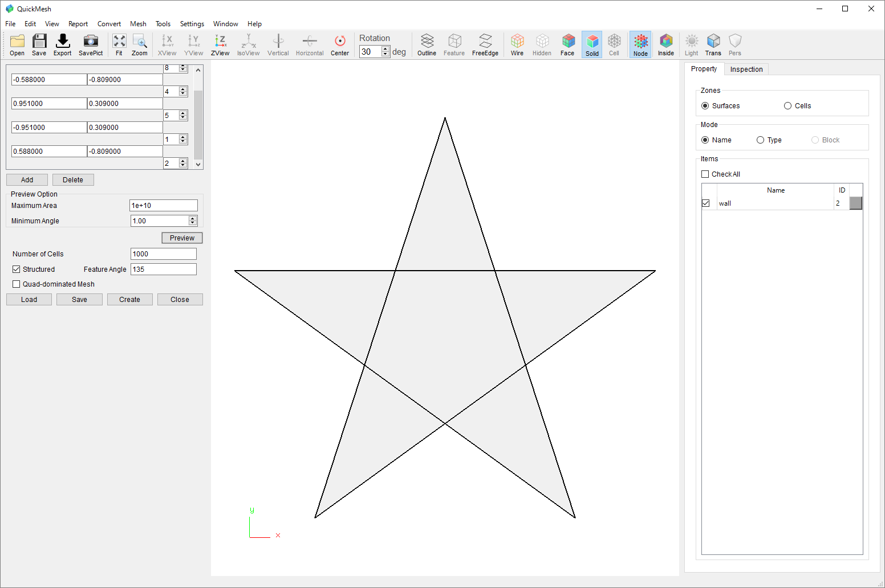Screen dimensions: 885x588
Task: Toggle Trans transparency mode
Action: (713, 44)
